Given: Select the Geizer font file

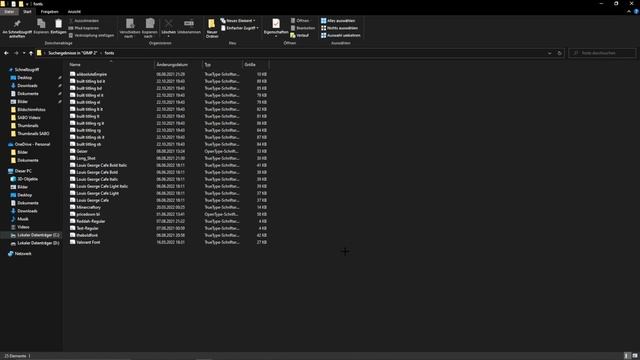Looking at the screenshot, I should point(79,151).
